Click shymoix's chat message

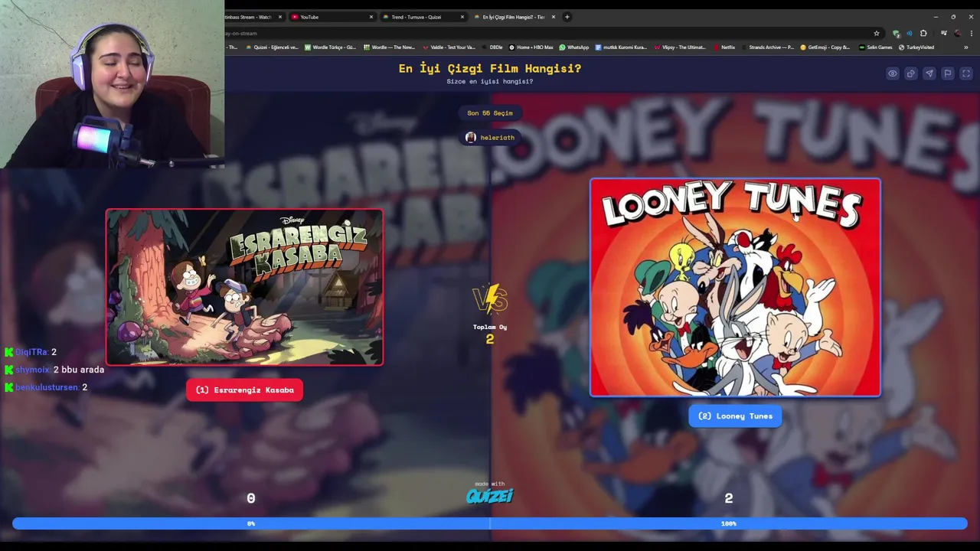[54, 370]
